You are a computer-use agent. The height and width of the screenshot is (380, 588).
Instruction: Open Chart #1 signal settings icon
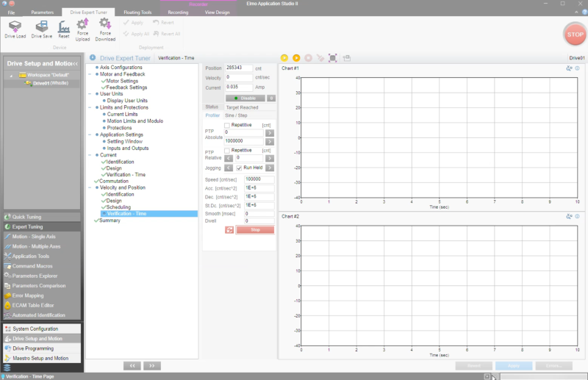(569, 68)
